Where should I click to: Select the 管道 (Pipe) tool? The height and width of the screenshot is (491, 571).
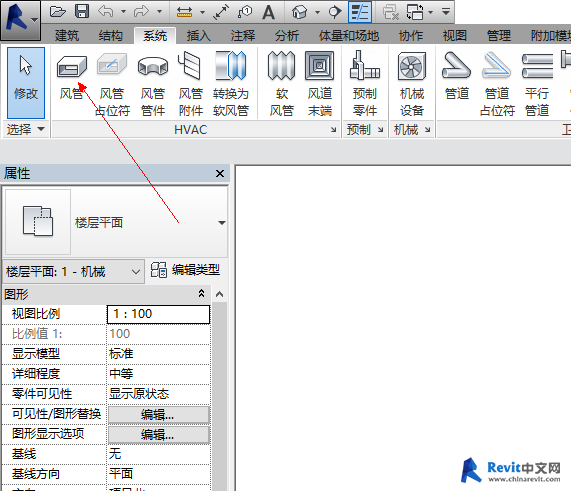tap(457, 76)
